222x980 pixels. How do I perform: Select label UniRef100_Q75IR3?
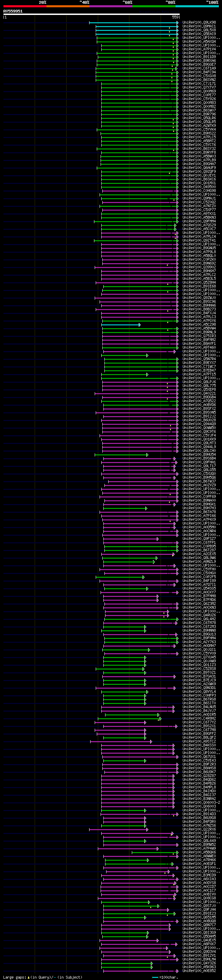click(x=199, y=336)
